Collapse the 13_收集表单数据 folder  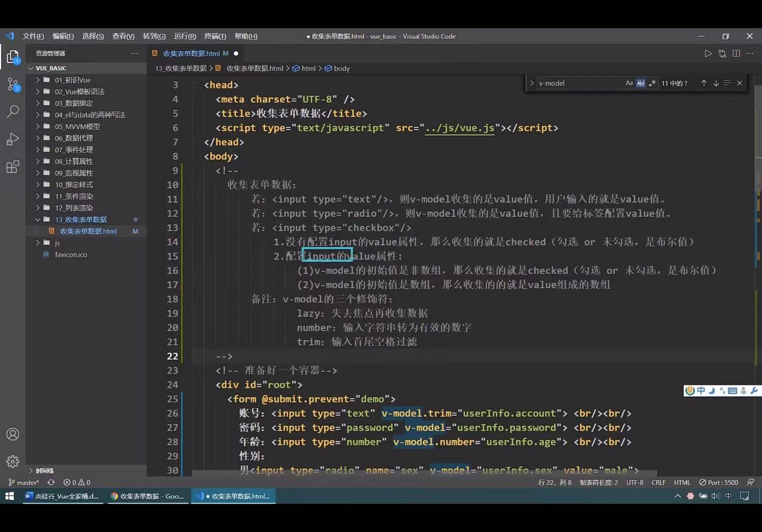(x=86, y=220)
